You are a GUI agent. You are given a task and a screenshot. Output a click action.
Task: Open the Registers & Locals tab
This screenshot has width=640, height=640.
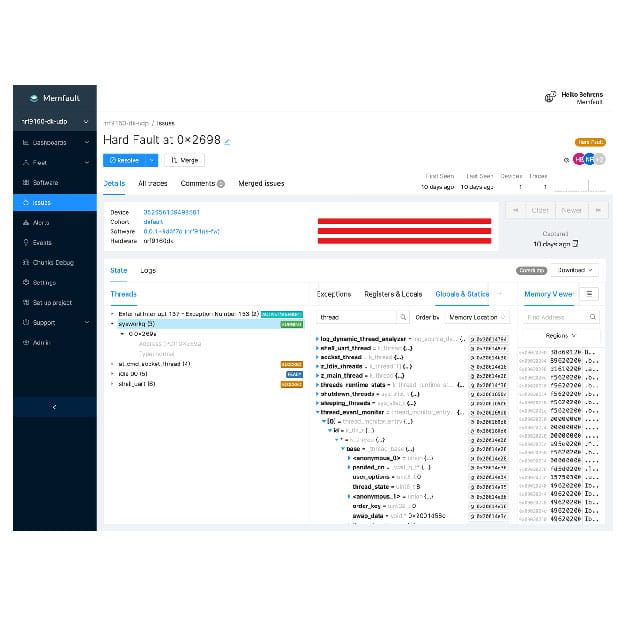click(x=393, y=294)
